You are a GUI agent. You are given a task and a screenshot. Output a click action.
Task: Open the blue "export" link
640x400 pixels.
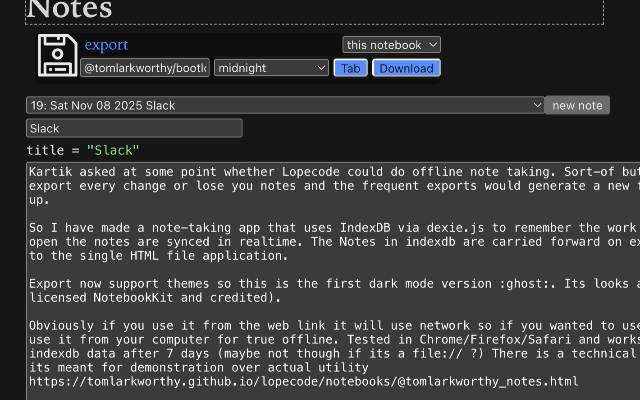(106, 45)
